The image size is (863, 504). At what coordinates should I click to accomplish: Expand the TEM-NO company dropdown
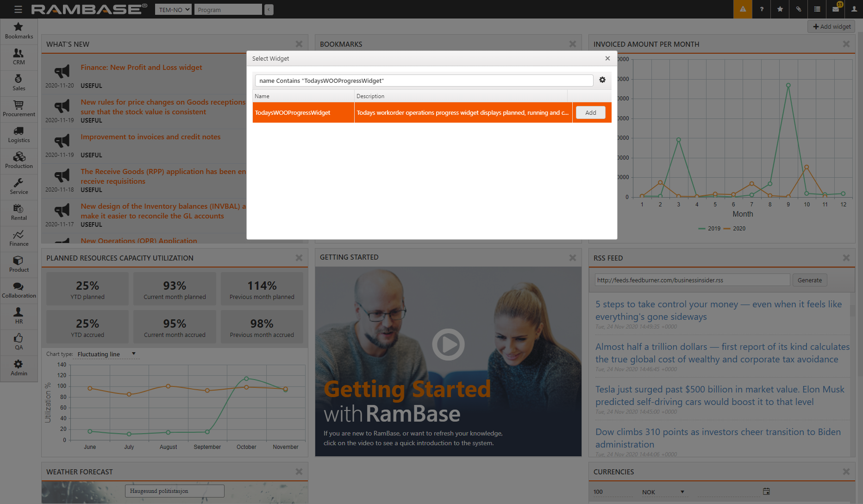point(173,10)
